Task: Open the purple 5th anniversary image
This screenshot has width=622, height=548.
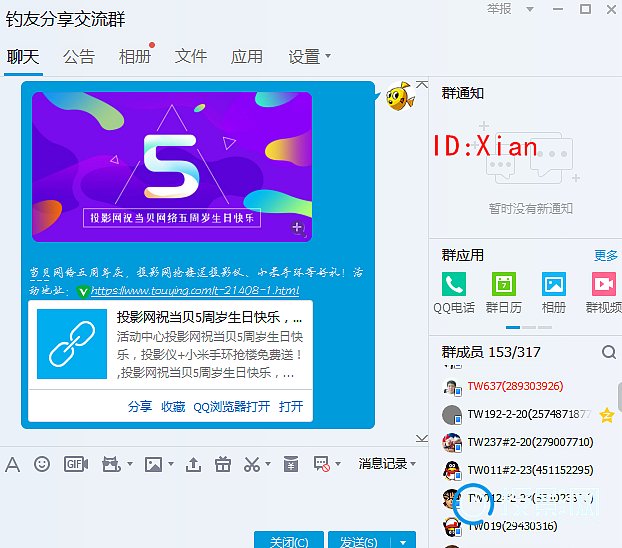Action: coord(172,167)
